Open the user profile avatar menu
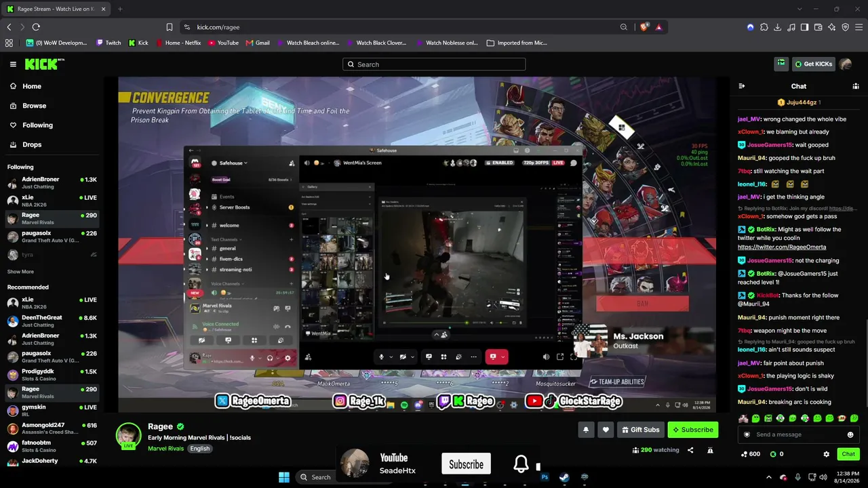This screenshot has width=868, height=488. (845, 64)
